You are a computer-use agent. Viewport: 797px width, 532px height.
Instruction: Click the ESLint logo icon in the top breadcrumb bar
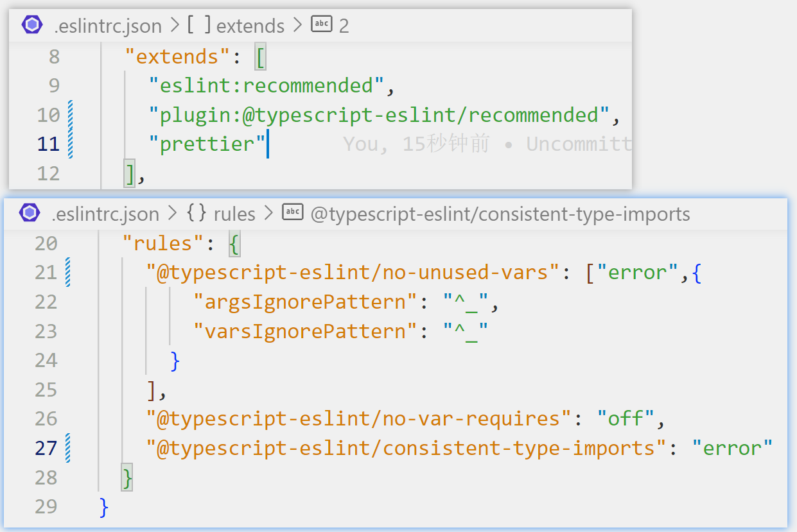coord(31,25)
